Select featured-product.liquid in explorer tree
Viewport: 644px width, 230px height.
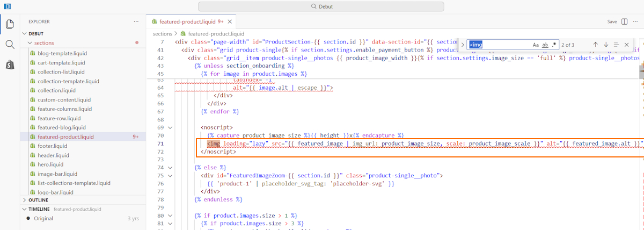[x=83, y=136]
